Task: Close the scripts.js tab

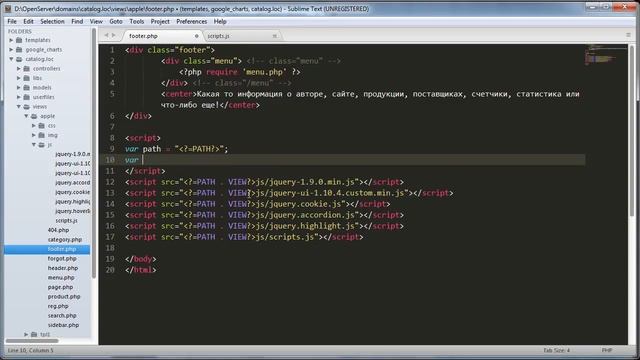Action: click(274, 36)
